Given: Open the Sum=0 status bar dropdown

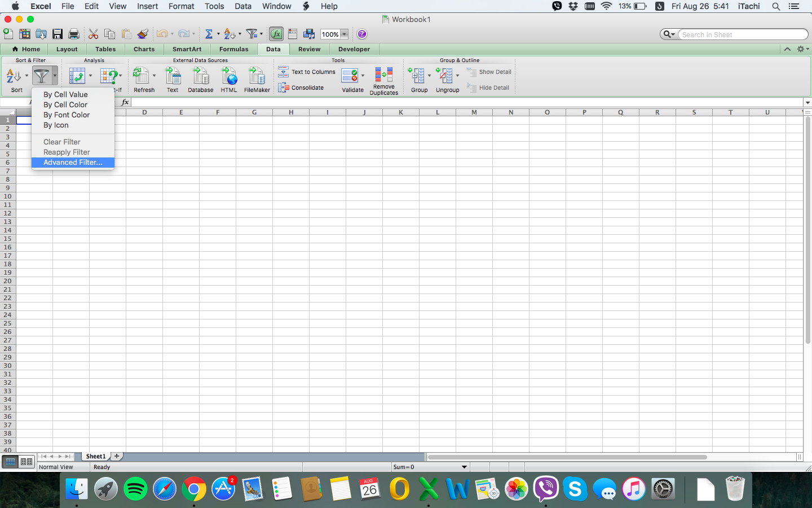Looking at the screenshot, I should click(465, 467).
